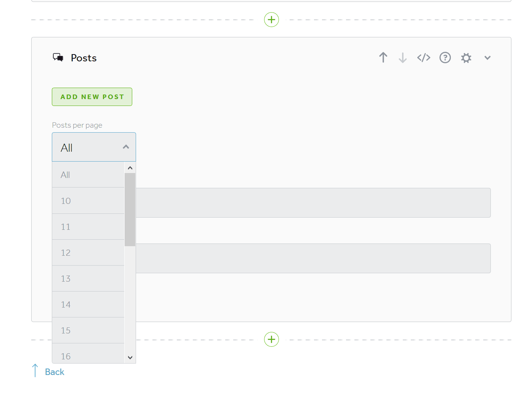Follow the Back link
This screenshot has width=532, height=399.
pos(54,372)
